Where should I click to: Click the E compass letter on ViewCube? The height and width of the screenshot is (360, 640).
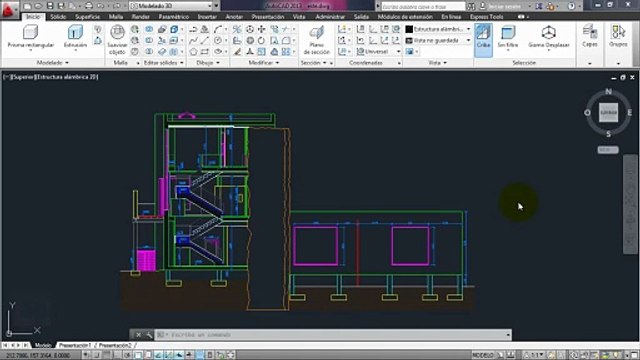pyautogui.click(x=629, y=113)
